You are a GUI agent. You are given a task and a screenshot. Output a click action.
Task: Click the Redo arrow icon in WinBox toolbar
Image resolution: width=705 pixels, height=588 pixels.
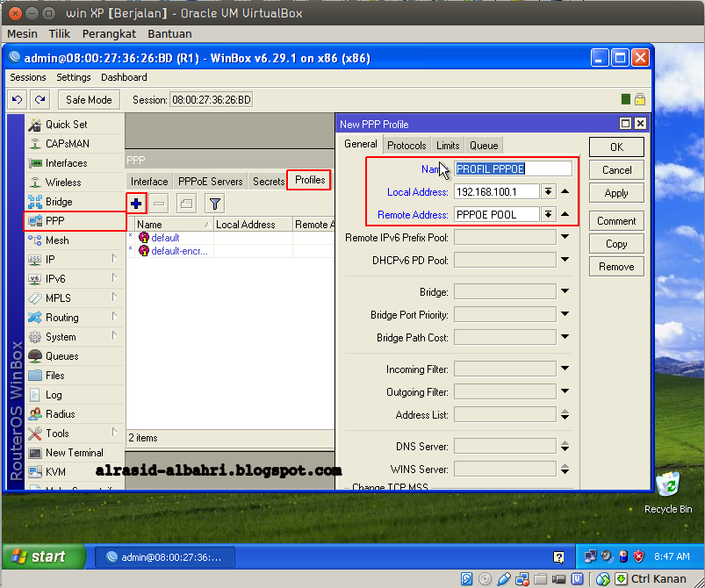40,99
